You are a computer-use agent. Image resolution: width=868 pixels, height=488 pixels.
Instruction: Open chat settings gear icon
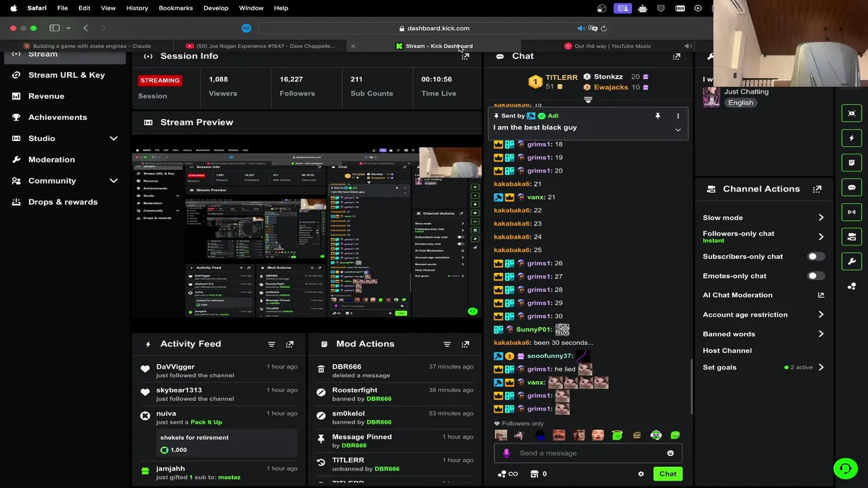click(641, 474)
